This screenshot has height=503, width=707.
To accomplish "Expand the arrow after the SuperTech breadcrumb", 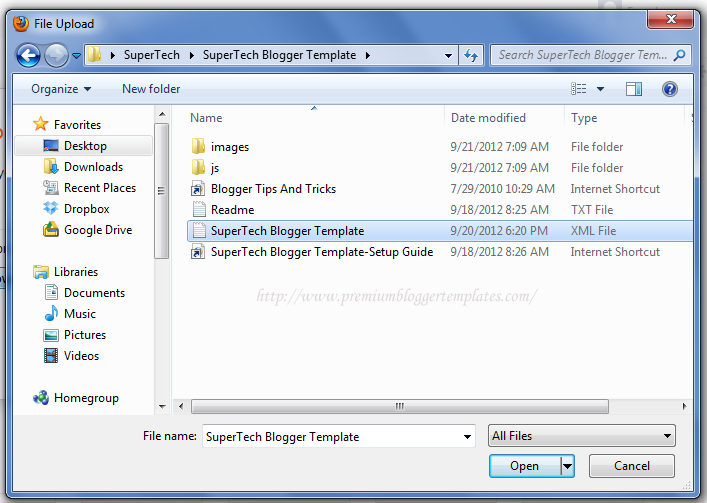I will [192, 55].
